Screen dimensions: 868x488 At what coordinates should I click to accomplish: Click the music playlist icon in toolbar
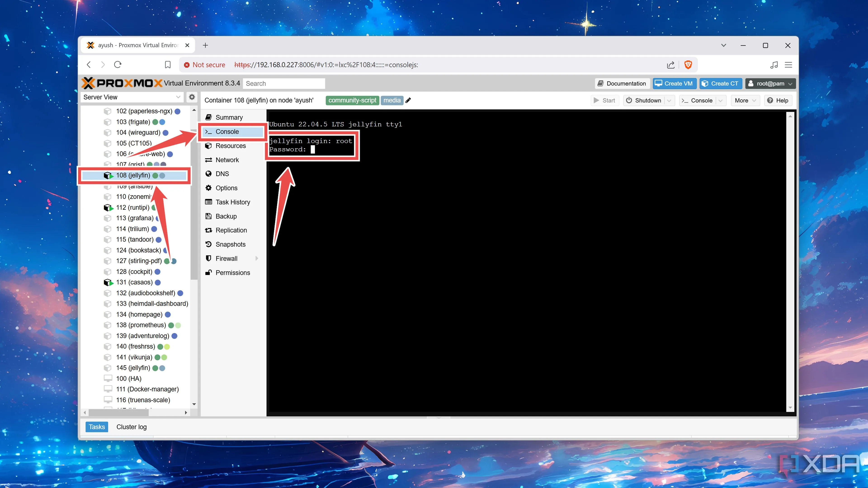[x=774, y=65]
